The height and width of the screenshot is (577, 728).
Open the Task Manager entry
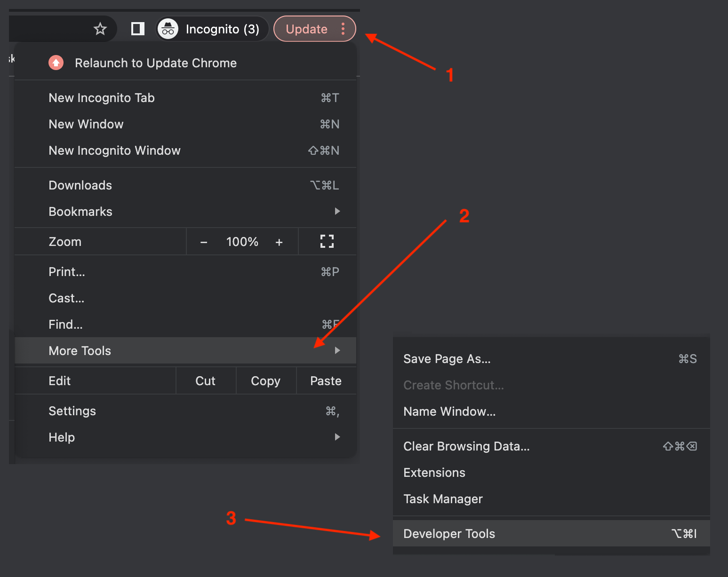[x=443, y=499]
